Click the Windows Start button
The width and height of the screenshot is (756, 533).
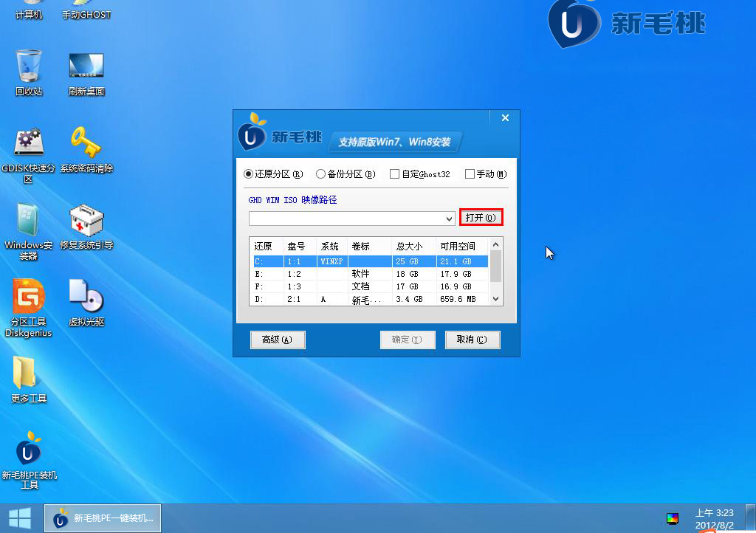pos(20,518)
